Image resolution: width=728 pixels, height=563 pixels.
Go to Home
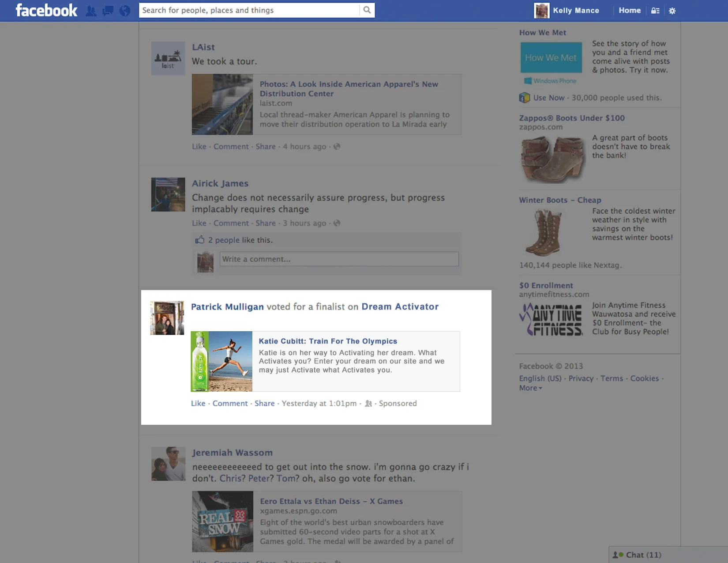630,10
